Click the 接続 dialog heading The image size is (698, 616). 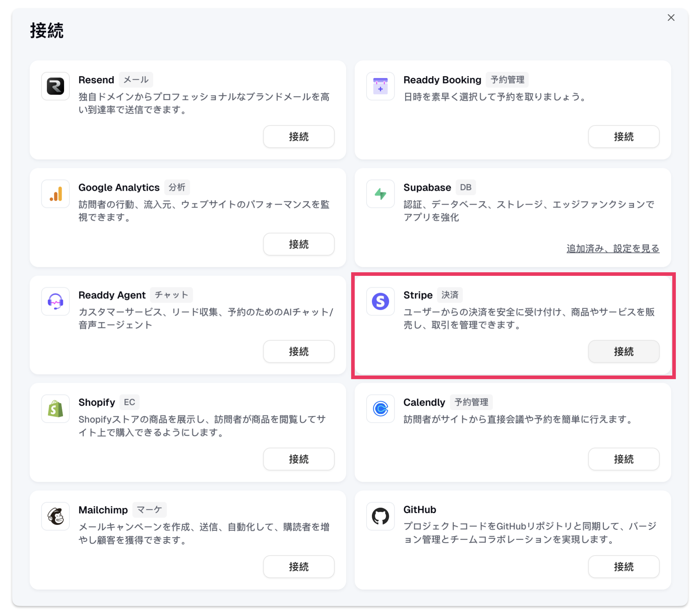47,30
